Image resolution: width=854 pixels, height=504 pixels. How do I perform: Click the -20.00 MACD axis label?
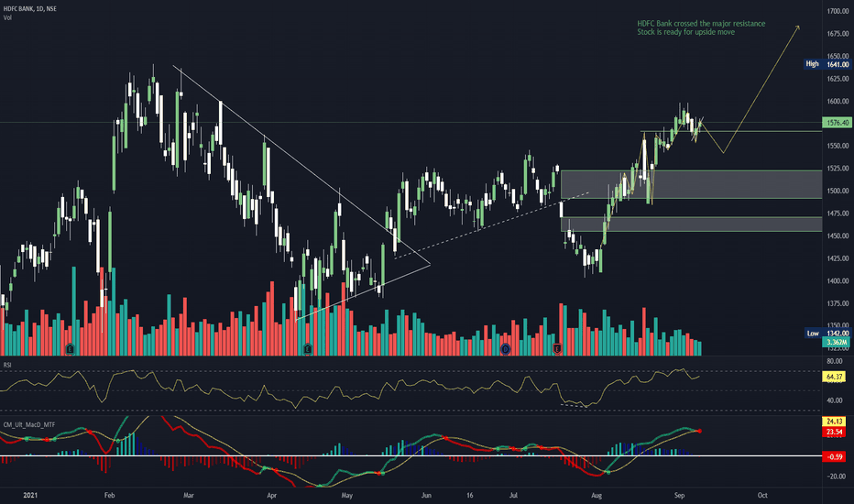pos(836,477)
